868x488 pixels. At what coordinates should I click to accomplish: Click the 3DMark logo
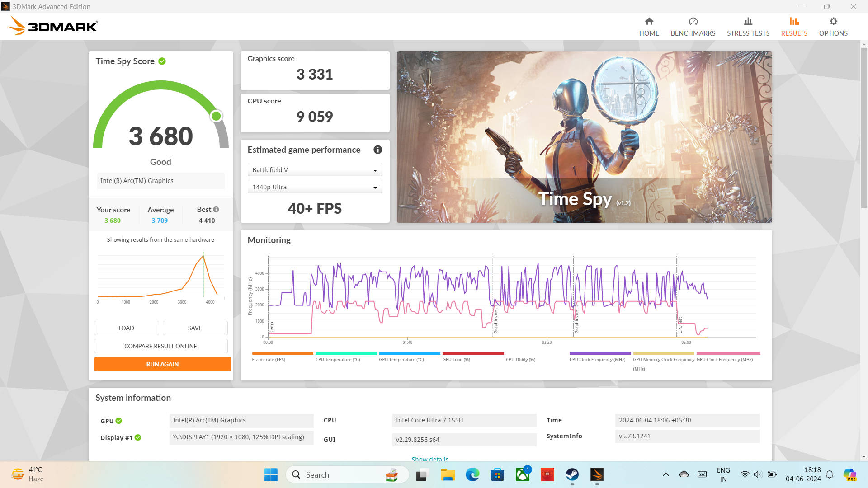click(x=52, y=26)
